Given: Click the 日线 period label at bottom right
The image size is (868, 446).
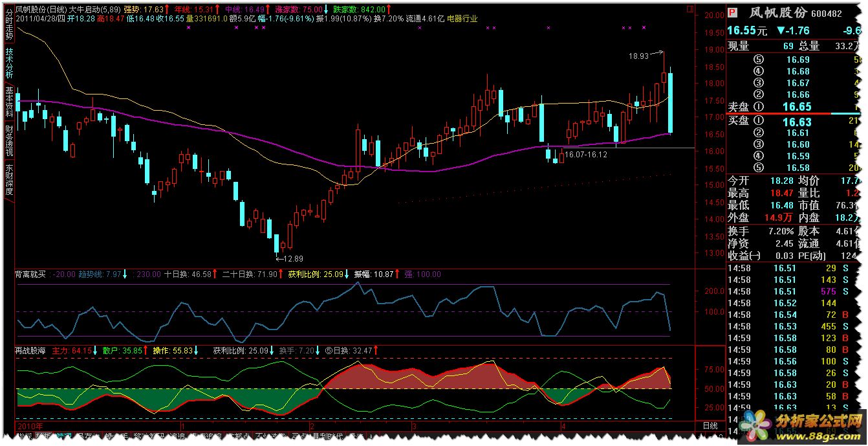Looking at the screenshot, I should pyautogui.click(x=710, y=426).
